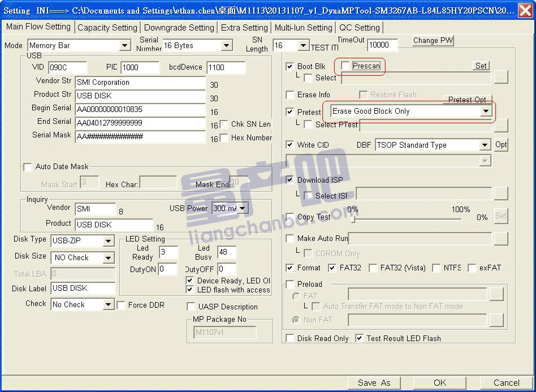The image size is (536, 392).
Task: Click the Save As button
Action: pos(374,383)
